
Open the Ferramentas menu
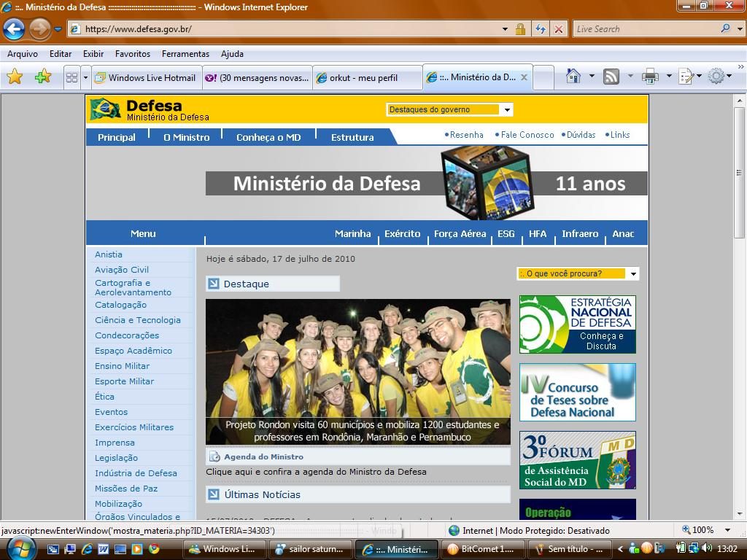pos(185,54)
